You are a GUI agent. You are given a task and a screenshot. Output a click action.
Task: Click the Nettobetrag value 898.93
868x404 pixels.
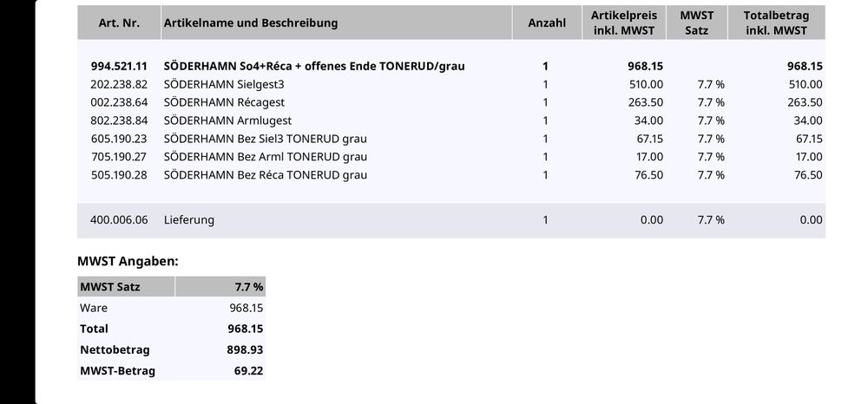click(245, 350)
